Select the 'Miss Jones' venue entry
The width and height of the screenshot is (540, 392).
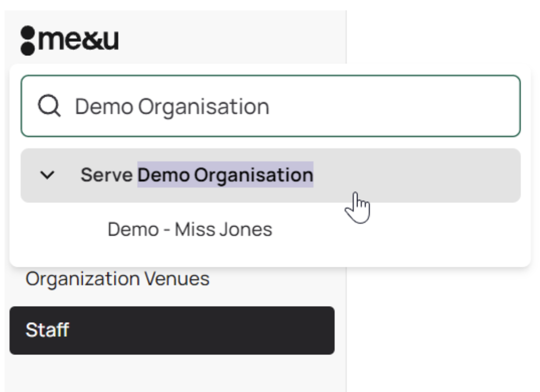(223, 229)
